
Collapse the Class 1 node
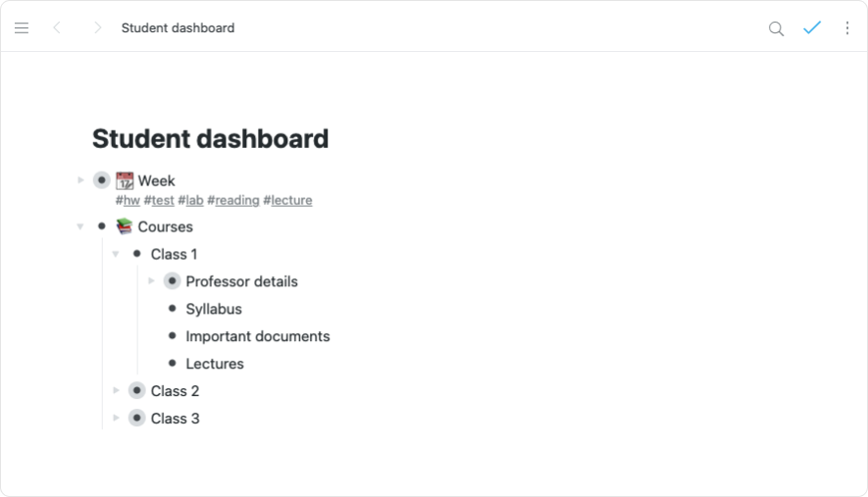tap(116, 254)
